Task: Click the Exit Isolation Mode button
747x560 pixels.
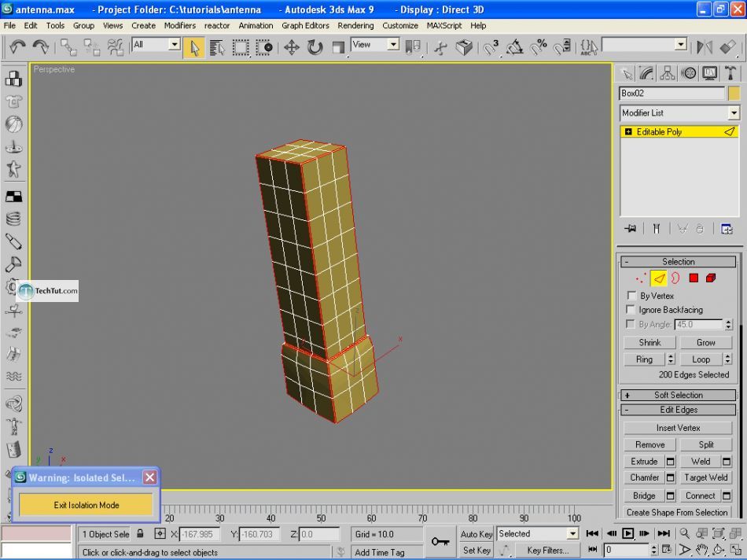Action: click(x=86, y=505)
